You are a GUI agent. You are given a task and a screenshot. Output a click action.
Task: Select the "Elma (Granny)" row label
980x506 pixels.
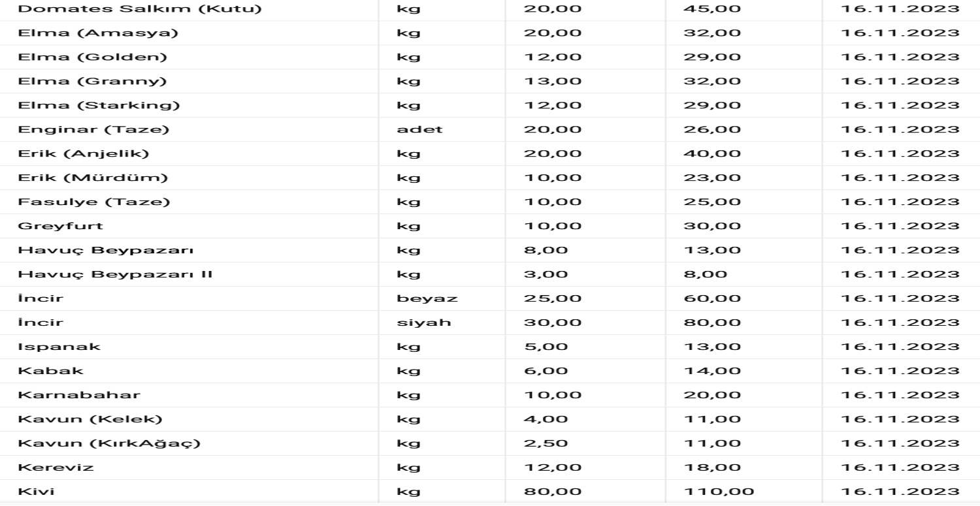click(74, 81)
